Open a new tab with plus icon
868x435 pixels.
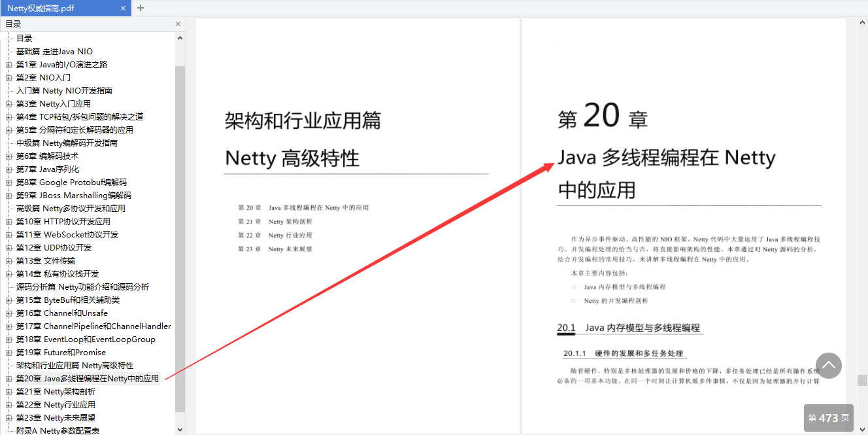141,8
